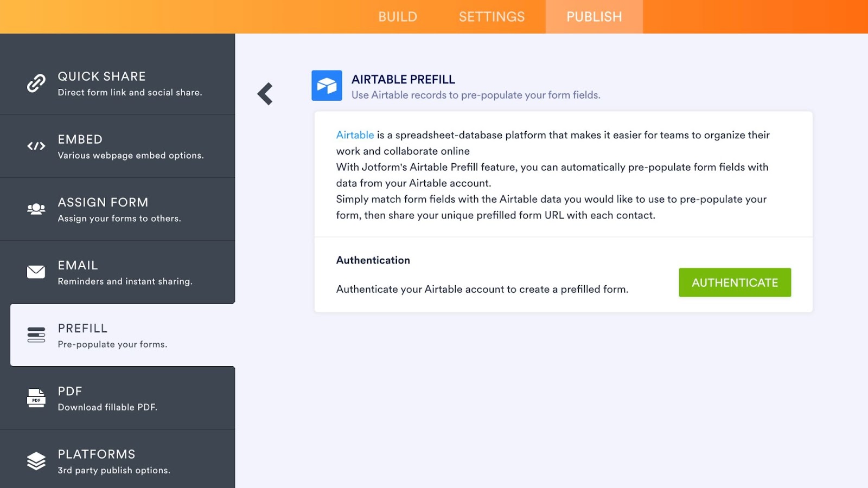Viewport: 868px width, 488px height.
Task: Open the Embed sidebar section
Action: [118, 146]
